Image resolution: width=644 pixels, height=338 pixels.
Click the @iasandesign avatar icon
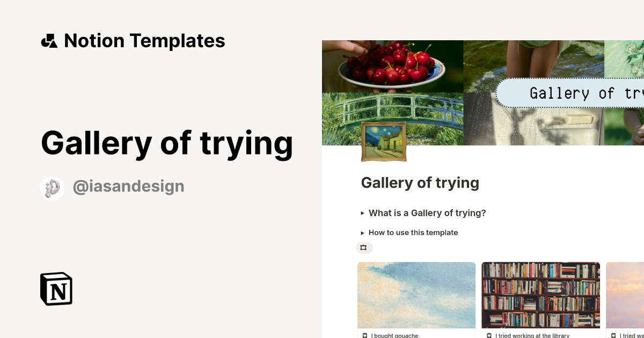52,188
